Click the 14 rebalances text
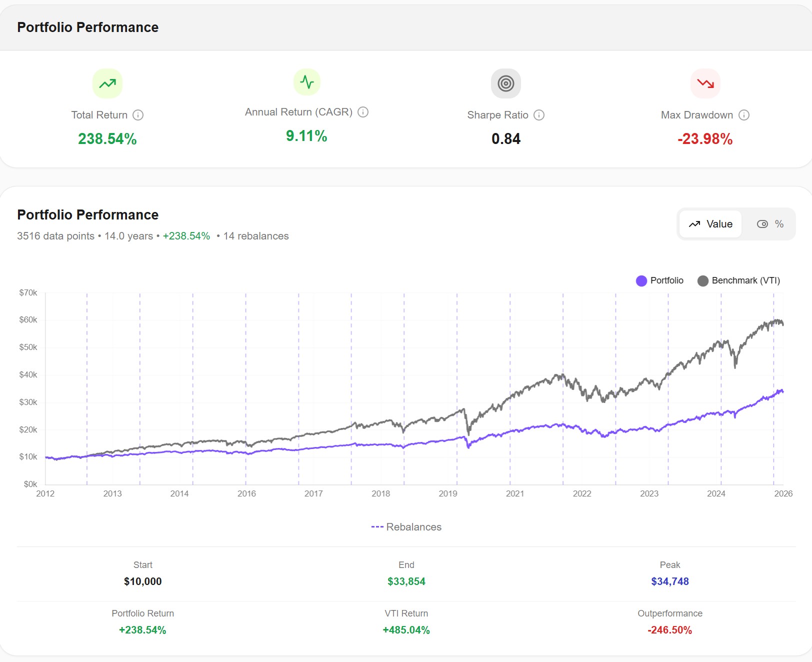The height and width of the screenshot is (662, 812). tap(255, 236)
